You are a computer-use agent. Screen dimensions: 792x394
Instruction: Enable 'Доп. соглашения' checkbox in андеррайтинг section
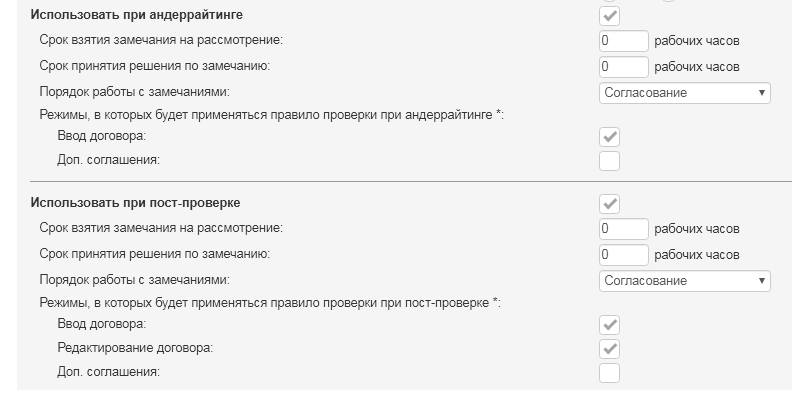click(609, 161)
